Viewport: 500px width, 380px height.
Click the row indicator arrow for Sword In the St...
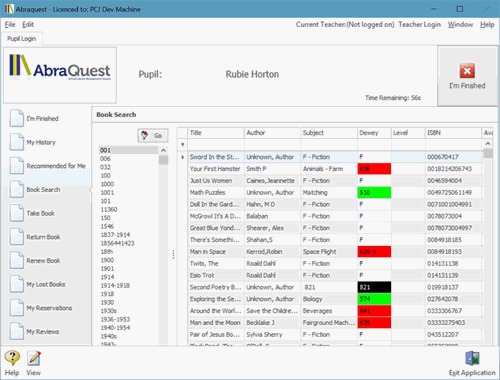(182, 157)
